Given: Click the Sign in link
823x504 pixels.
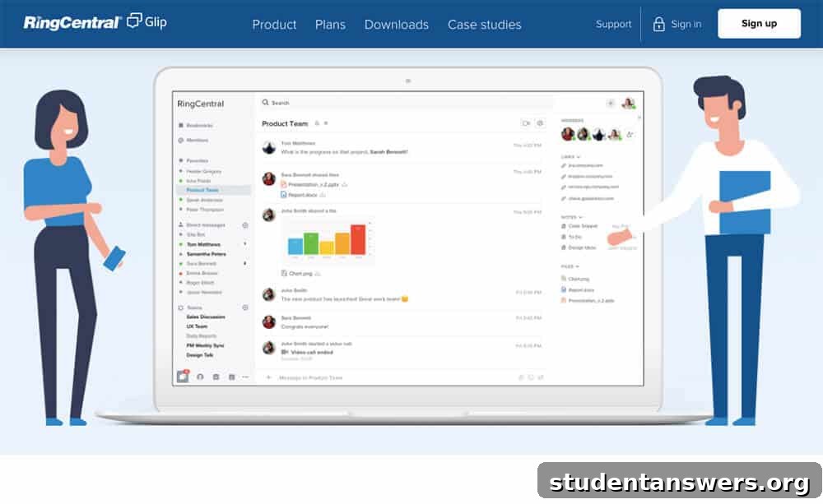Looking at the screenshot, I should pyautogui.click(x=686, y=24).
